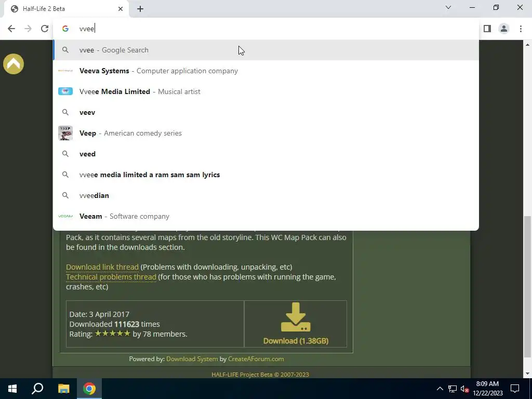Reload the current page
532x399 pixels.
tap(45, 29)
